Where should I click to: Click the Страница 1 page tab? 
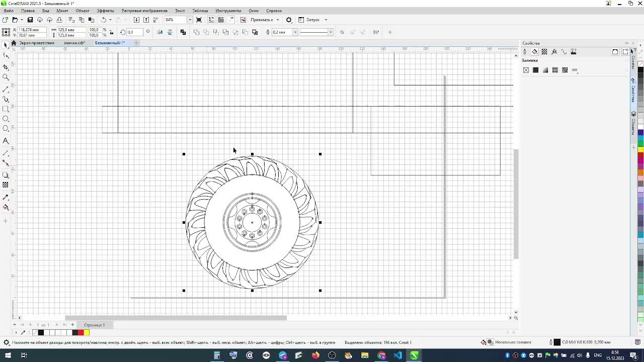[x=94, y=325]
